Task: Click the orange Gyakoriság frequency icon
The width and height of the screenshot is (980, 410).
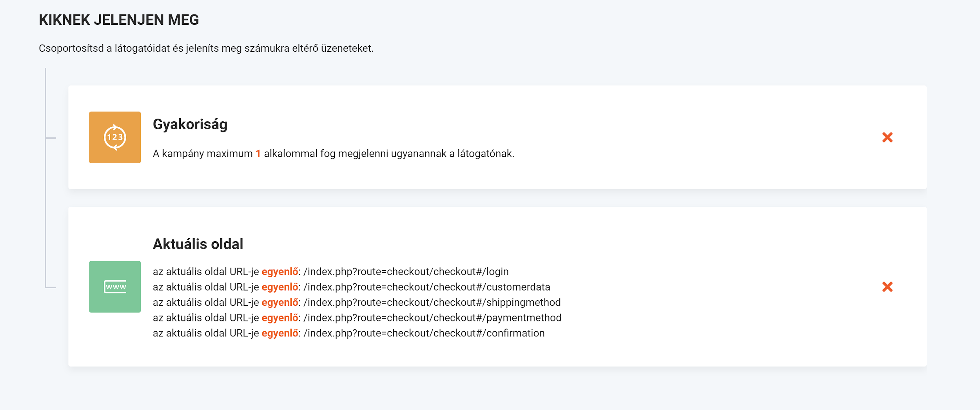Action: coord(114,137)
